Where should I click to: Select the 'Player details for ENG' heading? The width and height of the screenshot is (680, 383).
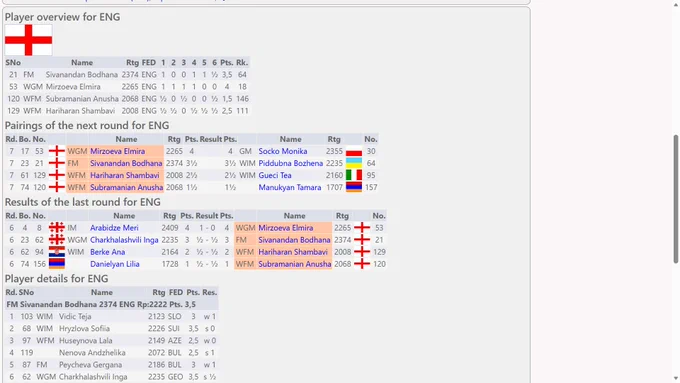click(x=56, y=279)
